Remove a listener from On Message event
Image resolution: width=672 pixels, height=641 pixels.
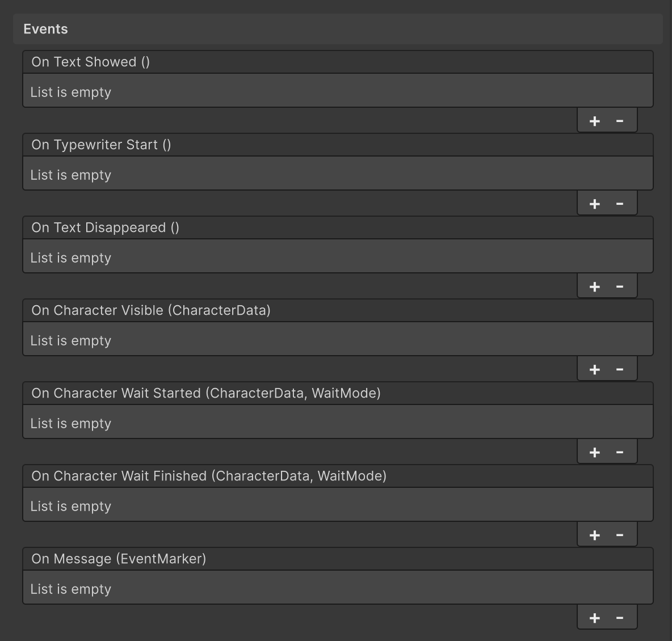click(x=620, y=618)
